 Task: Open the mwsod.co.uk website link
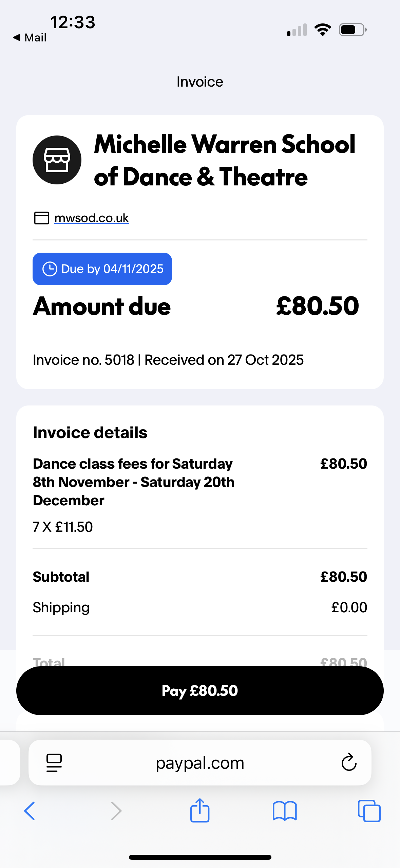[92, 218]
